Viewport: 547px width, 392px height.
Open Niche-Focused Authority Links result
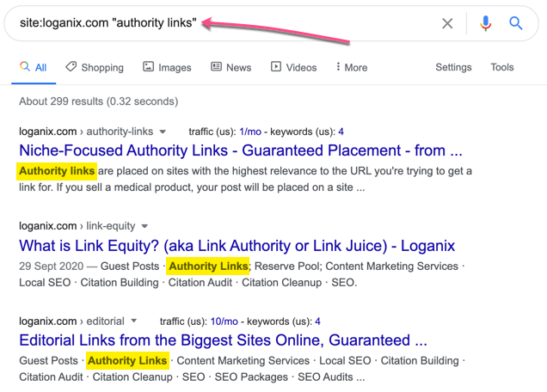(x=241, y=150)
